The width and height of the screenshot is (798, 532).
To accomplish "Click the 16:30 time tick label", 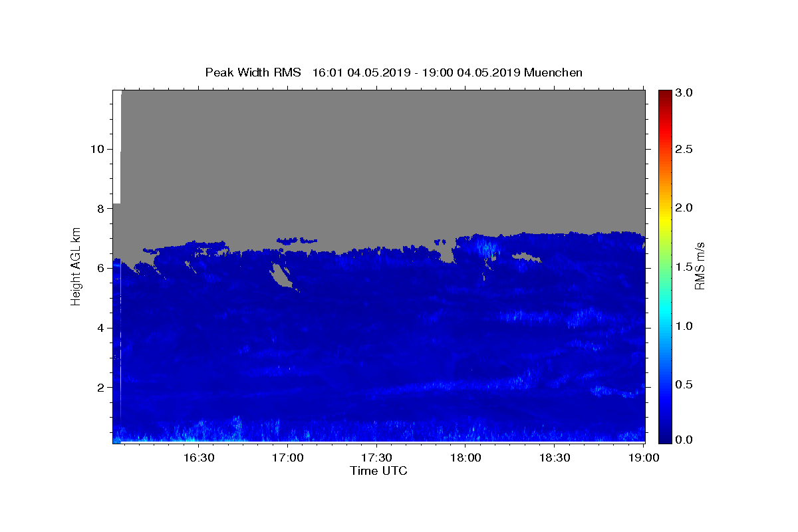I will pos(199,458).
